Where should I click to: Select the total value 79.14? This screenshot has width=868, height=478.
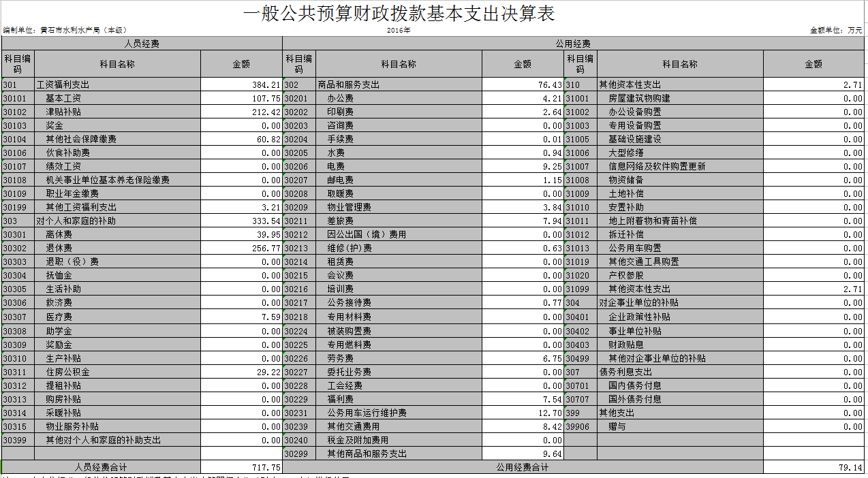click(813, 468)
